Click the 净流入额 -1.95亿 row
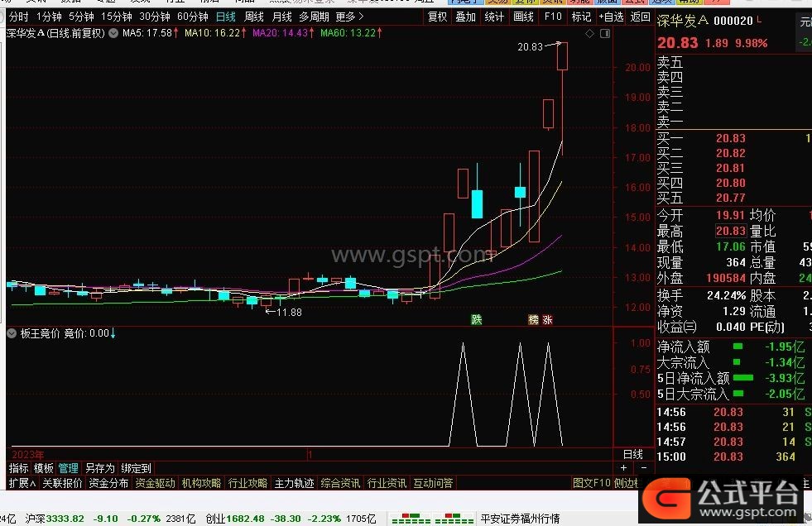 point(731,347)
